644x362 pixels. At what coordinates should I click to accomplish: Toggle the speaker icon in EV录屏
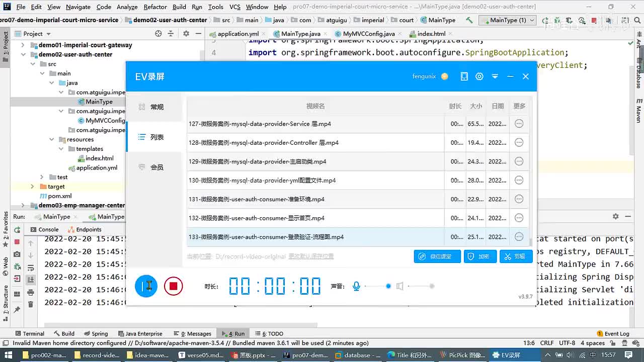tap(399, 286)
